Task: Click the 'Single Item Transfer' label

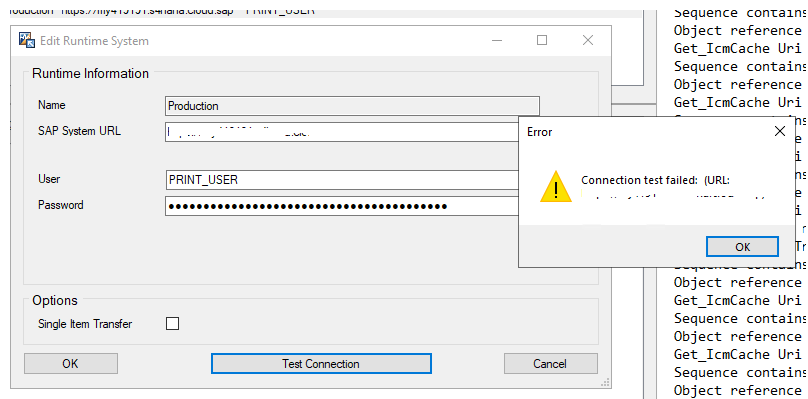Action: click(x=85, y=324)
